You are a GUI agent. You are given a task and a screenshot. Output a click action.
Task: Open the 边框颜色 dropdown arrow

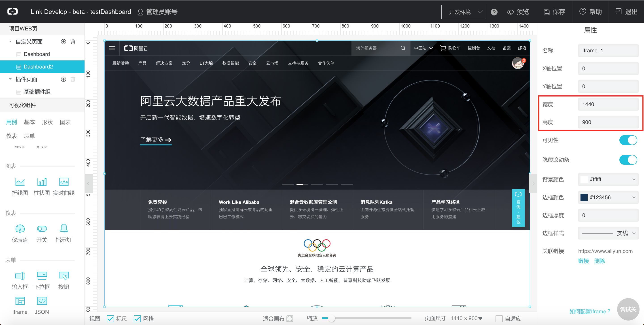[634, 197]
